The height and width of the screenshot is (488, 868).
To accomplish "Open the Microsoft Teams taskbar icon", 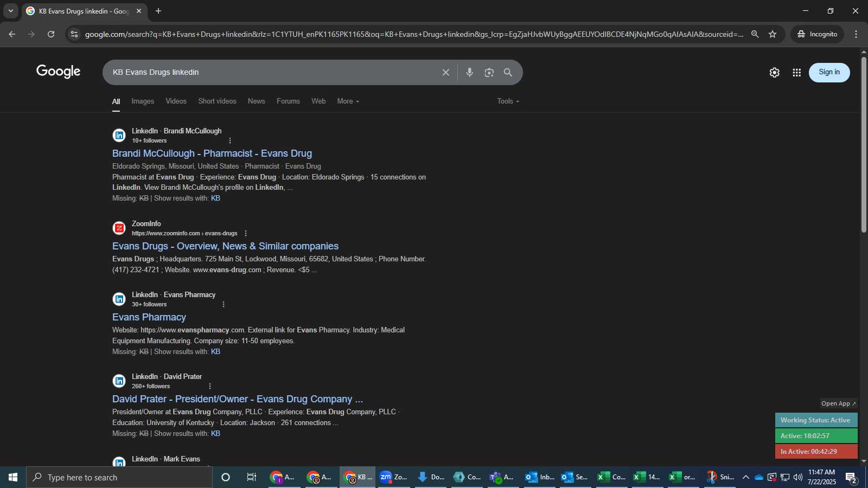I will [502, 477].
